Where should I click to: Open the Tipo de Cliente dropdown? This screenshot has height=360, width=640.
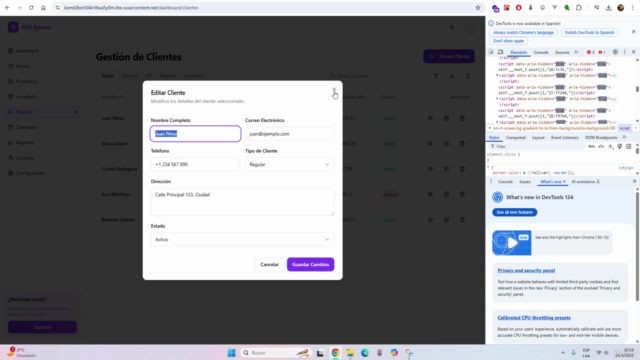pos(289,164)
